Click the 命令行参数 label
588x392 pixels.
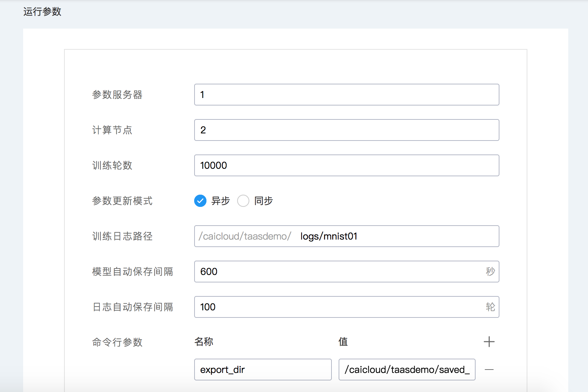pos(117,342)
